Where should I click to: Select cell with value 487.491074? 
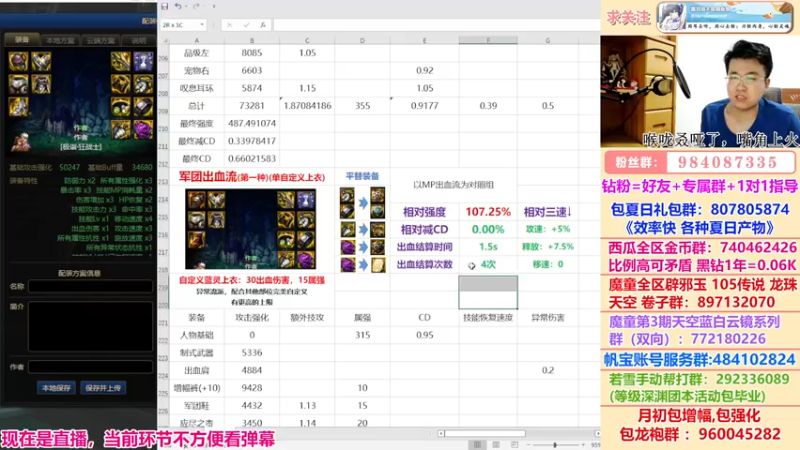252,123
